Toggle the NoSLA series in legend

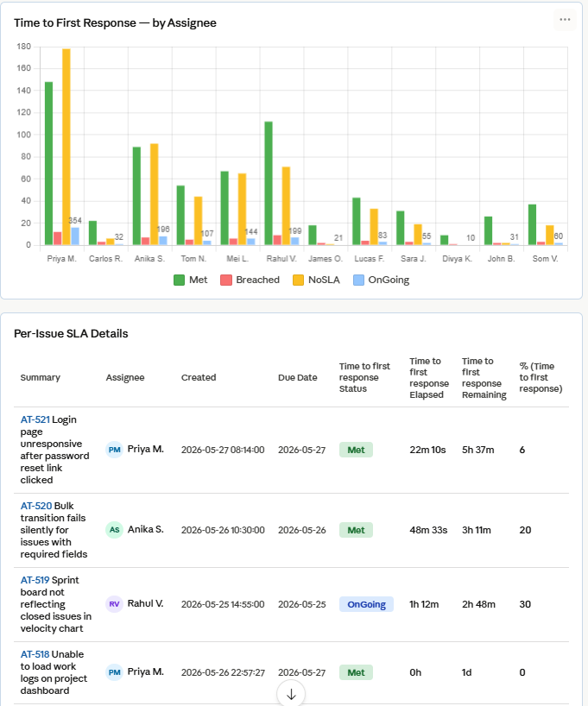(x=316, y=280)
